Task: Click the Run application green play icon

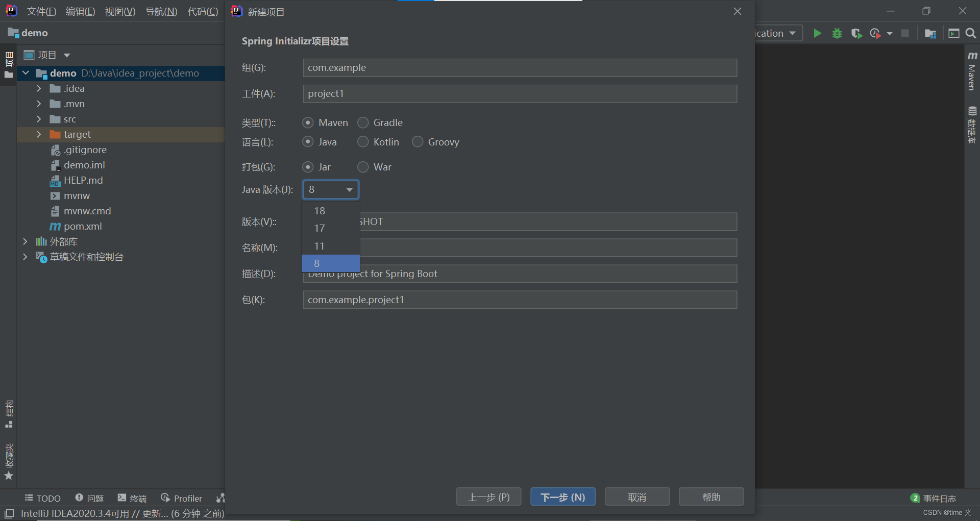Action: coord(817,33)
